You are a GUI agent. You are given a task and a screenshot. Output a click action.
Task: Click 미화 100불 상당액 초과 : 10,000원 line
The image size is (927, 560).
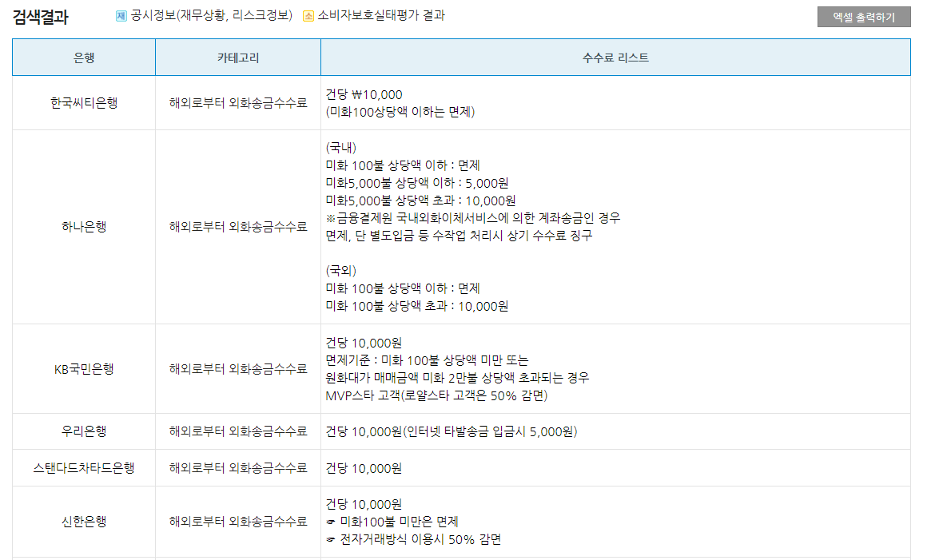coord(417,306)
